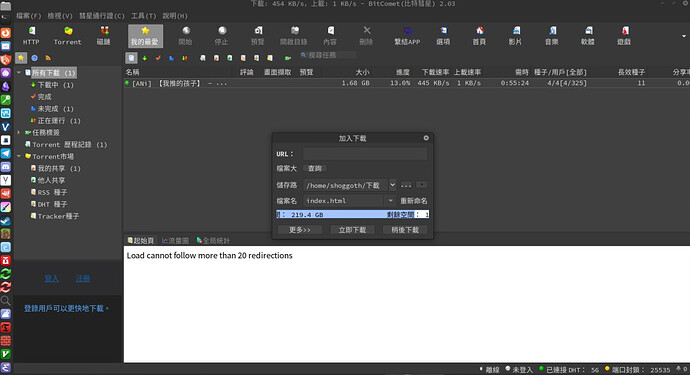Image resolution: width=690 pixels, height=375 pixels.
Task: Click the RSS feed icon in sidebar tabs
Action: coord(48,58)
